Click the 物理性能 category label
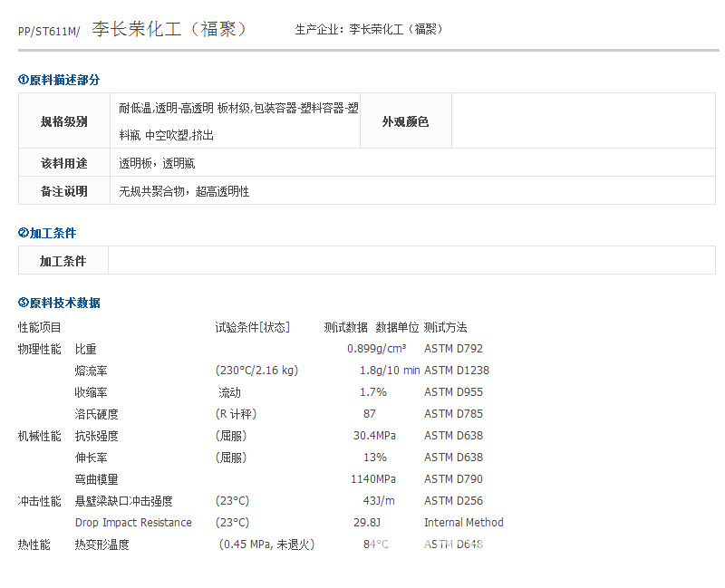Screen dimensions: 725x588 pos(39,349)
